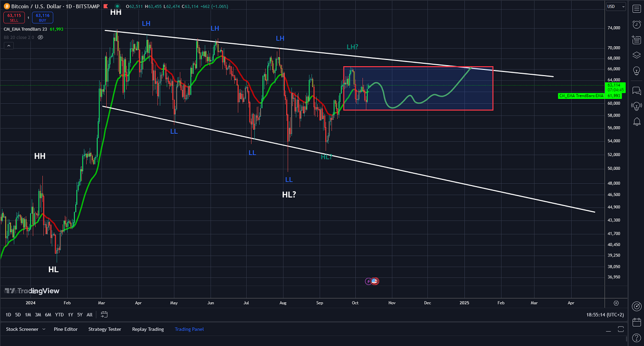Select the white 'HL?' text annotation
The image size is (644, 346).
(289, 194)
